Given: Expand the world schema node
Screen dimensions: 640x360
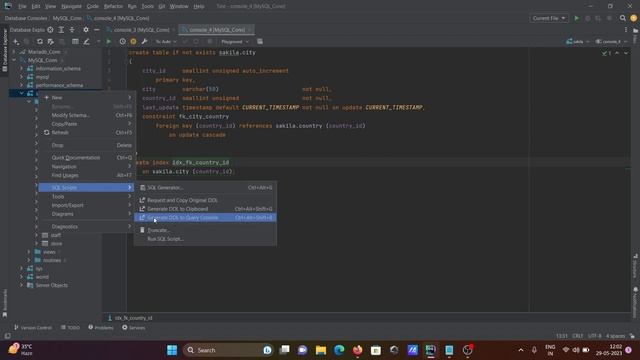Looking at the screenshot, I should (22, 277).
